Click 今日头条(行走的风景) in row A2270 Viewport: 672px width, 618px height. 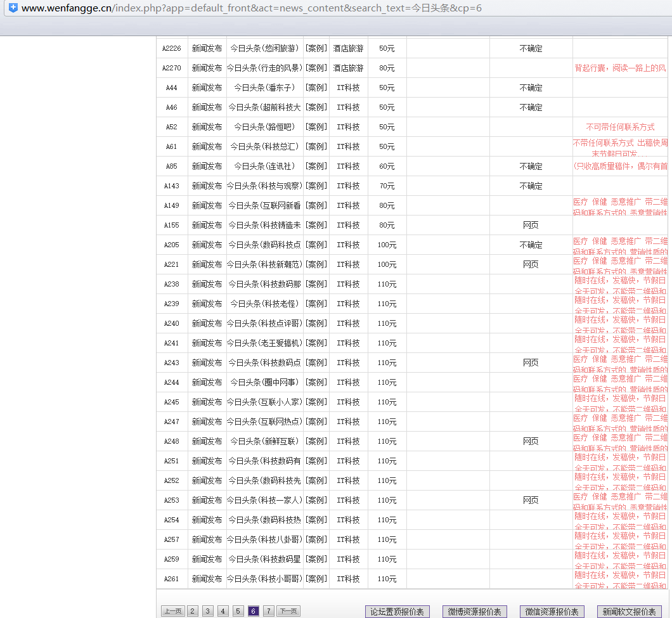click(x=264, y=68)
